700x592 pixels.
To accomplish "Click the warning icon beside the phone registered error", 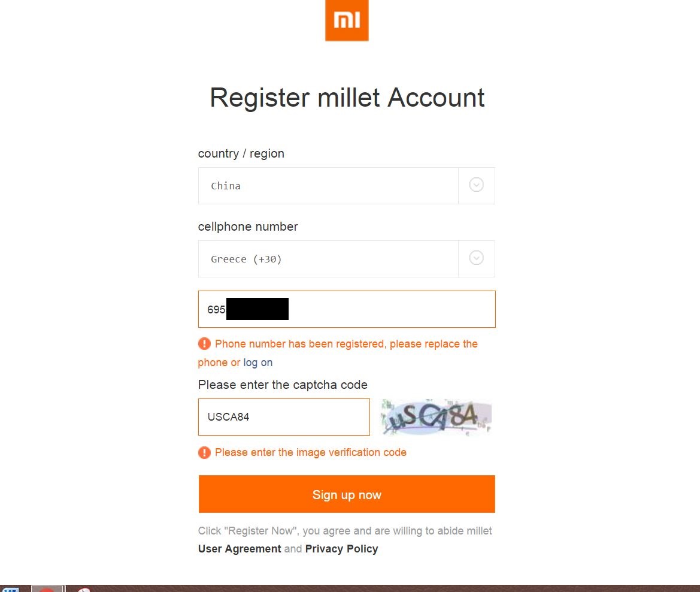I will [x=205, y=344].
